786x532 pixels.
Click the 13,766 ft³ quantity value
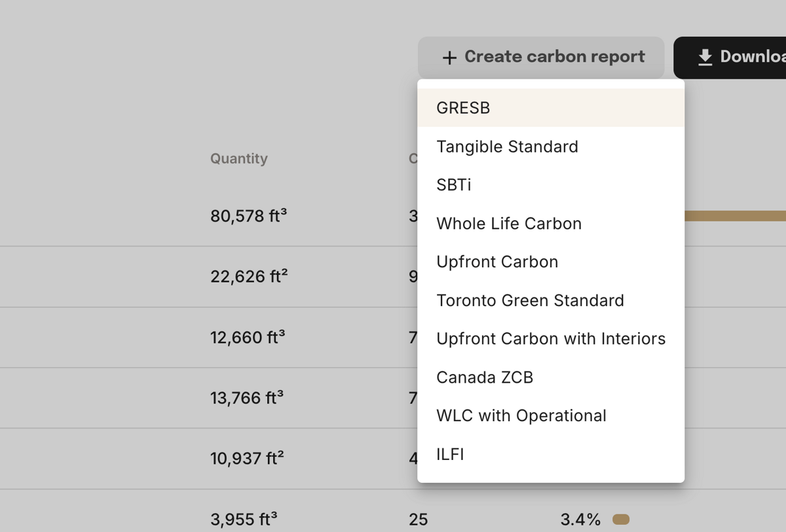click(247, 398)
